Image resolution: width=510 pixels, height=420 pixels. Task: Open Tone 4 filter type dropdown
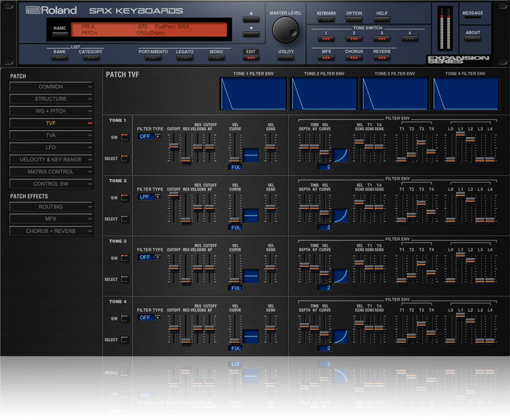(149, 318)
